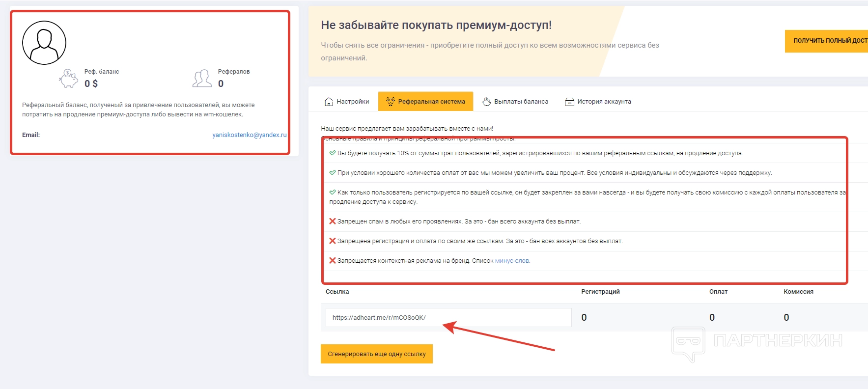Click the 'Оплат' column header
The image size is (868, 389).
click(718, 292)
